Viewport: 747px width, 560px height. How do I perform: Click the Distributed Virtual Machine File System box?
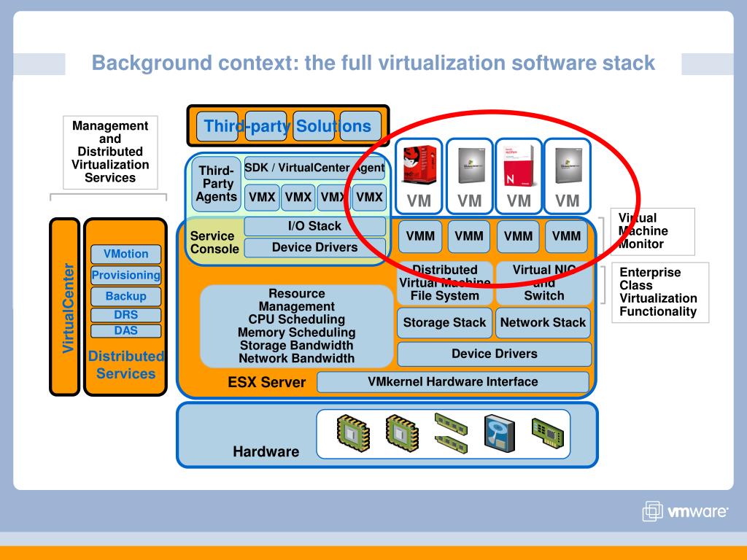(x=444, y=283)
